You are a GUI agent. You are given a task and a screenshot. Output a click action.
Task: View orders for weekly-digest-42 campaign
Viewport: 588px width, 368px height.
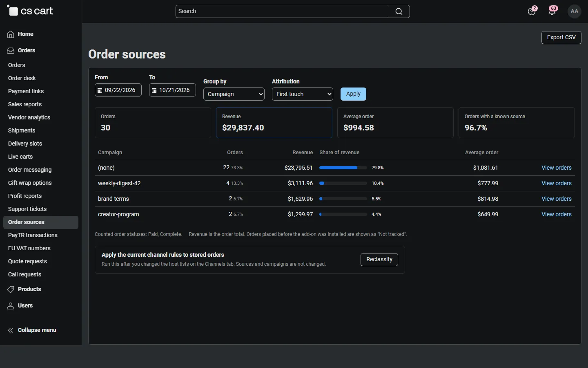coord(557,184)
